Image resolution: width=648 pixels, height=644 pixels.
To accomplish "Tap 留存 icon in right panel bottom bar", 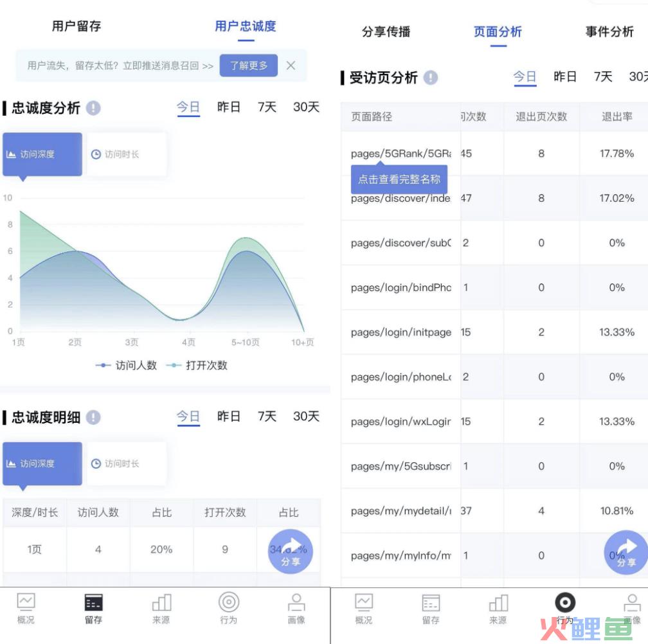I will coord(431,608).
